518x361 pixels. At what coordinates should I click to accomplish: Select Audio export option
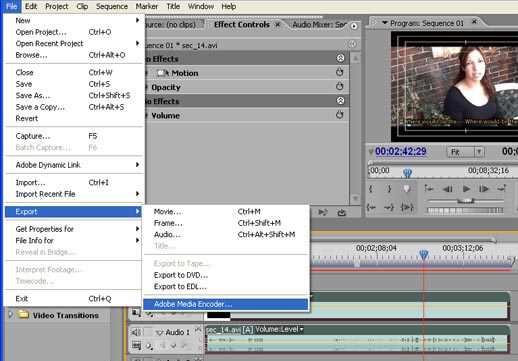226,234
